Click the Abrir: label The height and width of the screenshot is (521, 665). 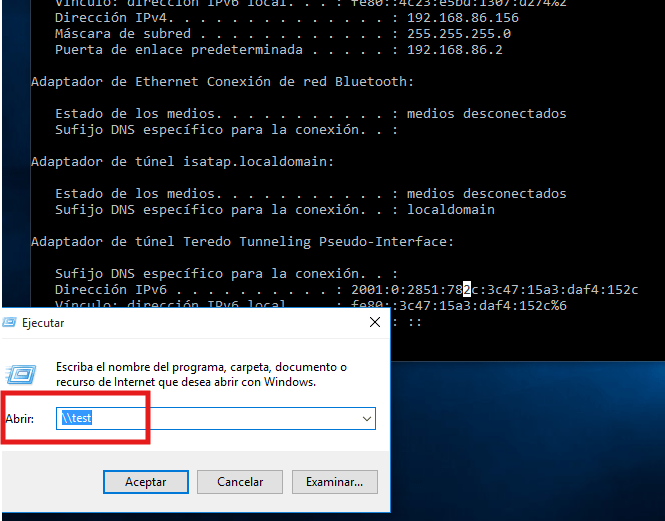[x=21, y=419]
